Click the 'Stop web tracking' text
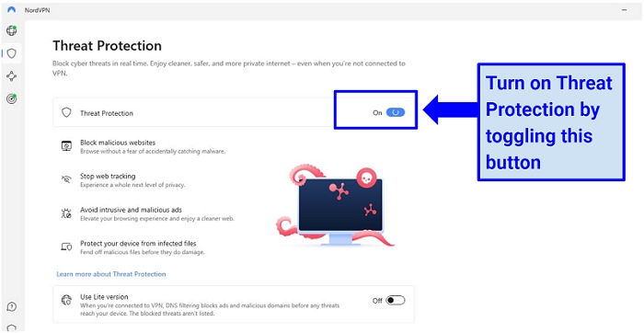 [x=108, y=176]
